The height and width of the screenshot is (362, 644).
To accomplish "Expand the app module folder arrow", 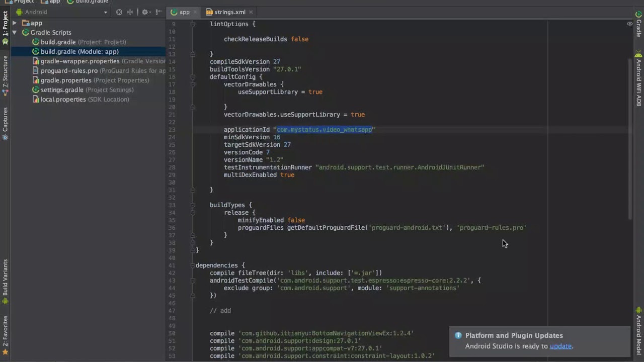I will [15, 23].
